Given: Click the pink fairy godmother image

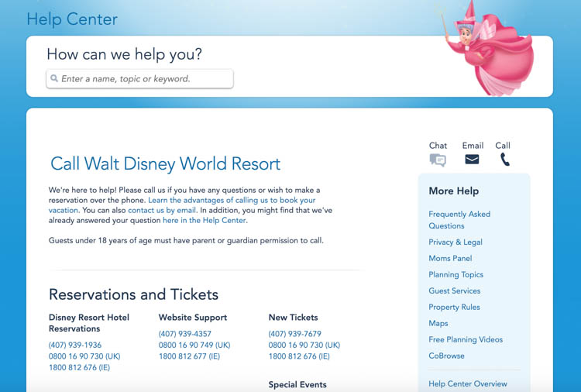Looking at the screenshot, I should point(490,50).
